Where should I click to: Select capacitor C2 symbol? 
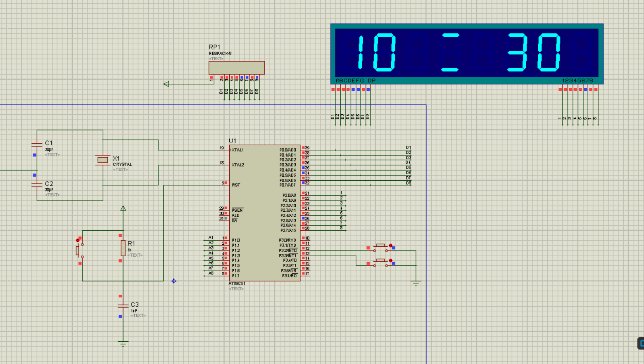(x=37, y=184)
